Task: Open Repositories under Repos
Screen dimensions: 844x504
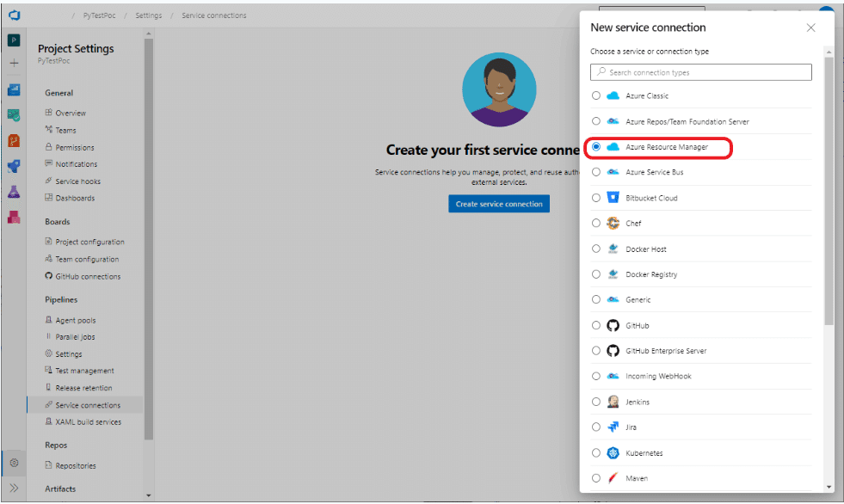Action: point(76,466)
